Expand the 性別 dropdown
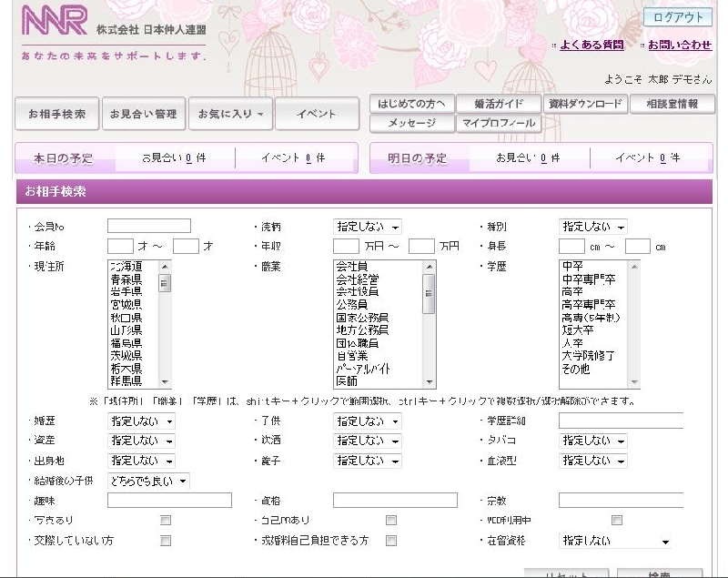 coord(592,227)
